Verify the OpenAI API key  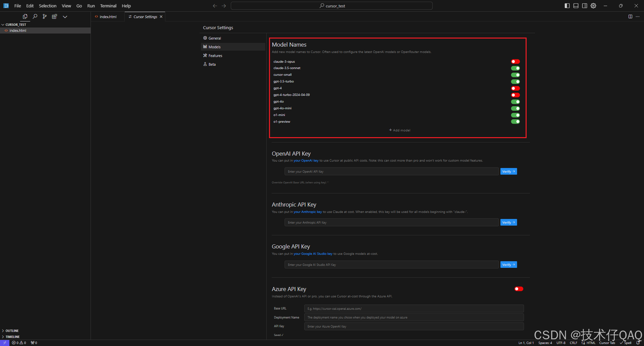(x=508, y=171)
